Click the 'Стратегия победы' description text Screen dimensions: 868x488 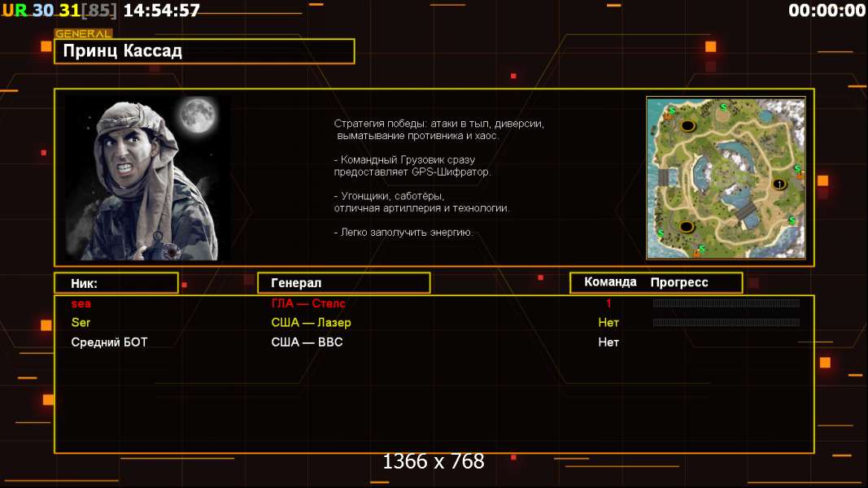point(439,129)
